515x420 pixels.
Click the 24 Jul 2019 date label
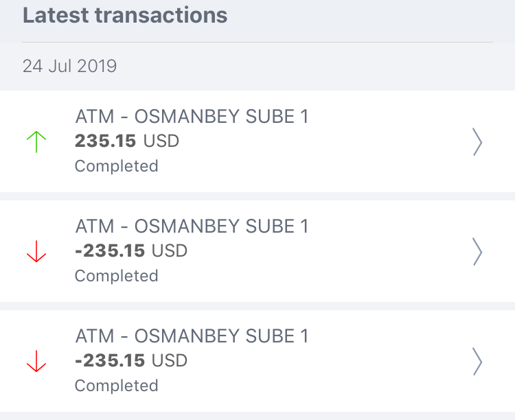[69, 67]
